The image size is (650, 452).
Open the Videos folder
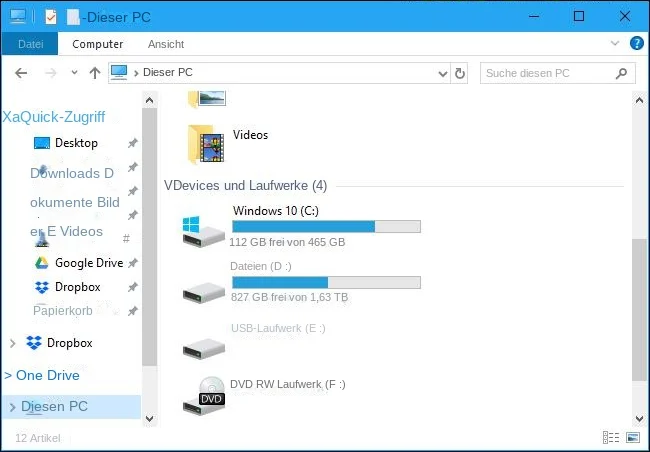(x=207, y=145)
